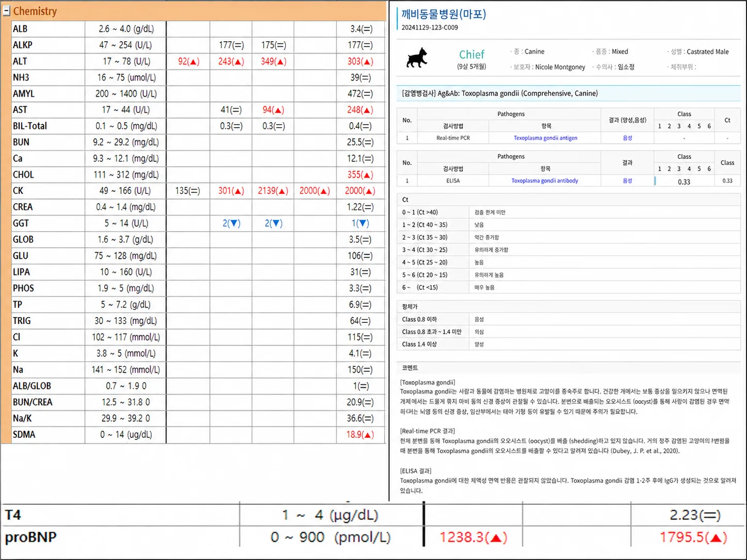Click the [Real-time PCR 결과] heading
Viewport: 747px width, 560px height.
[428, 431]
